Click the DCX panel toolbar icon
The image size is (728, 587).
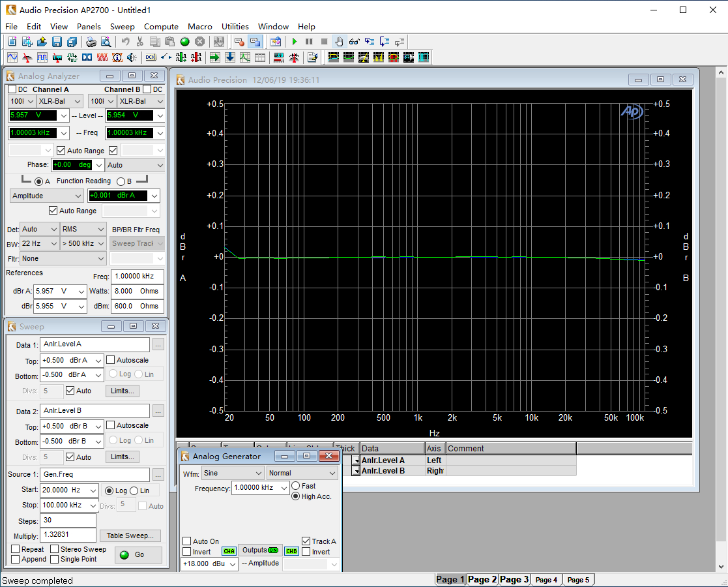pos(151,57)
